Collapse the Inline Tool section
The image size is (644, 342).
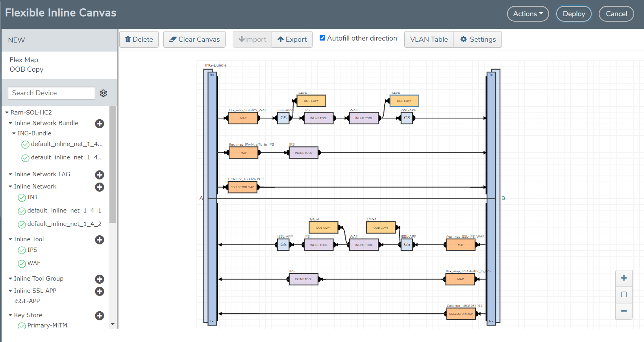pyautogui.click(x=10, y=239)
